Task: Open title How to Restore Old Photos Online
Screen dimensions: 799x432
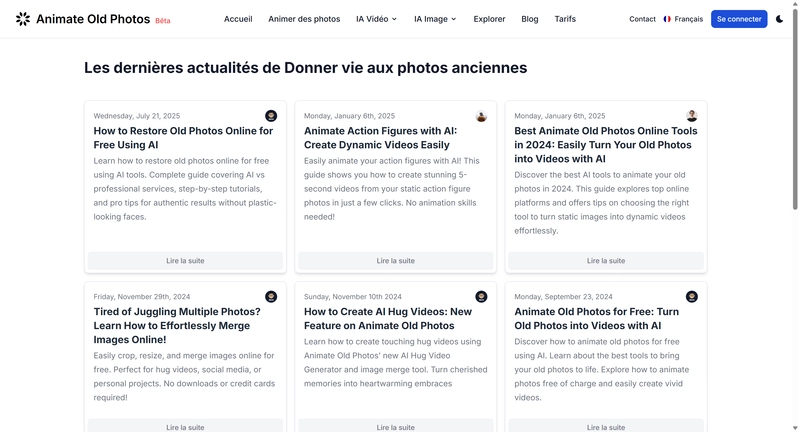Action: [183, 138]
